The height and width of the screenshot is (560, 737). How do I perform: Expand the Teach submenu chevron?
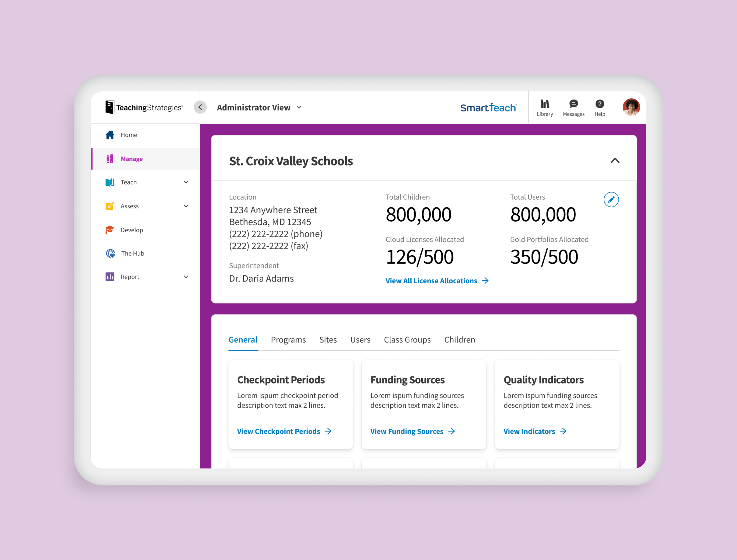pos(186,182)
